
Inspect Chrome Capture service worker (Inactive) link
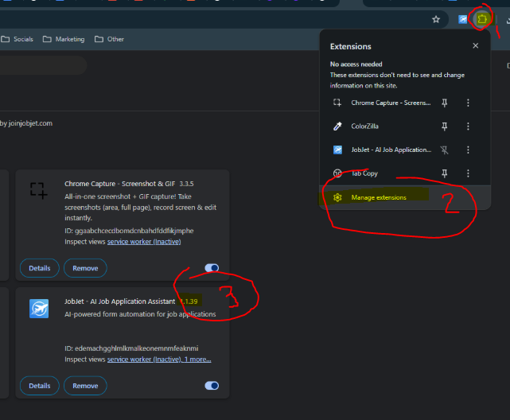(144, 242)
